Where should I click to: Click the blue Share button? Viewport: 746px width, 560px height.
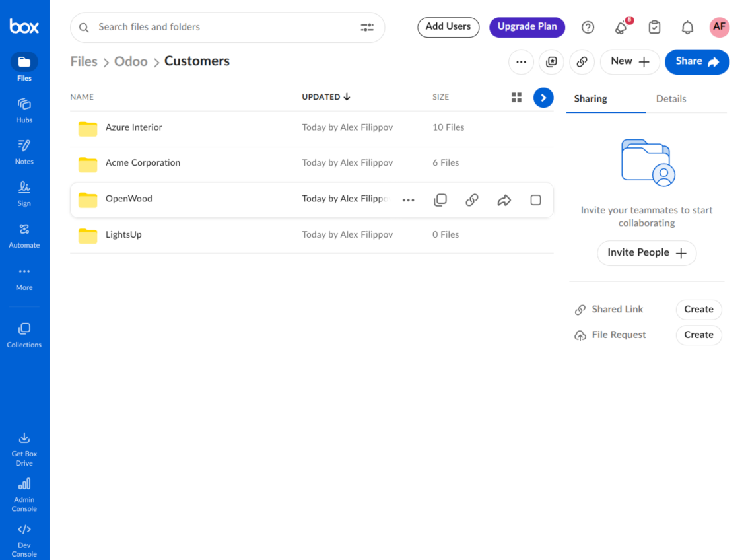pyautogui.click(x=697, y=62)
